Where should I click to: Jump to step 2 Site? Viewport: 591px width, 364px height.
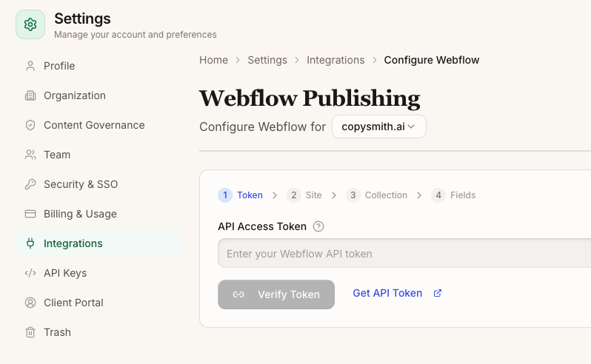pyautogui.click(x=305, y=195)
